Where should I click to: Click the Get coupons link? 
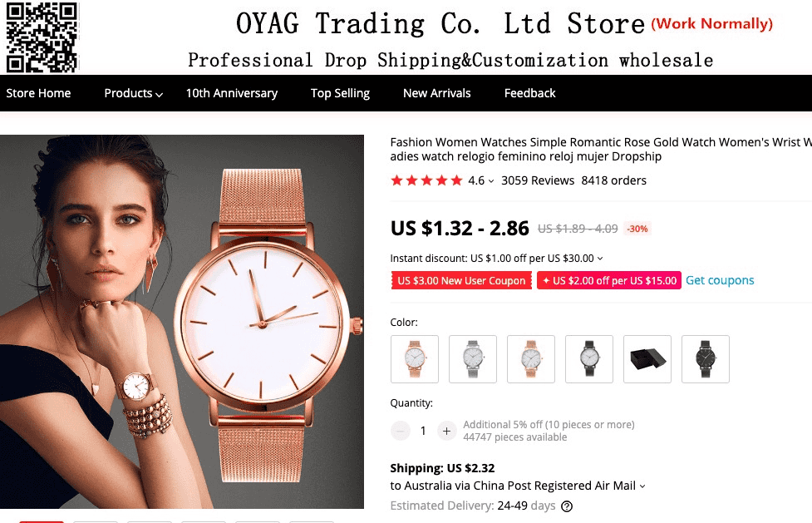point(720,280)
